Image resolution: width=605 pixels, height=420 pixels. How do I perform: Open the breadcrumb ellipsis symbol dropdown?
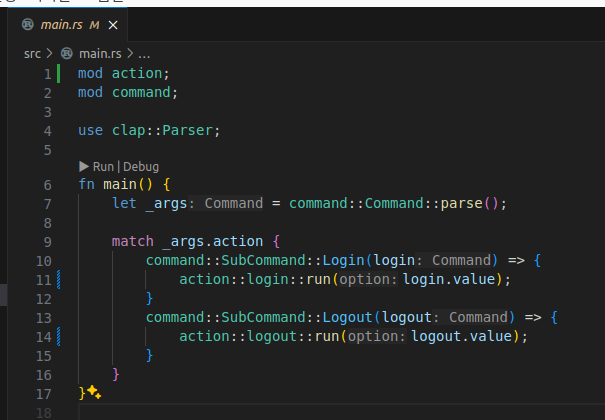click(x=144, y=53)
